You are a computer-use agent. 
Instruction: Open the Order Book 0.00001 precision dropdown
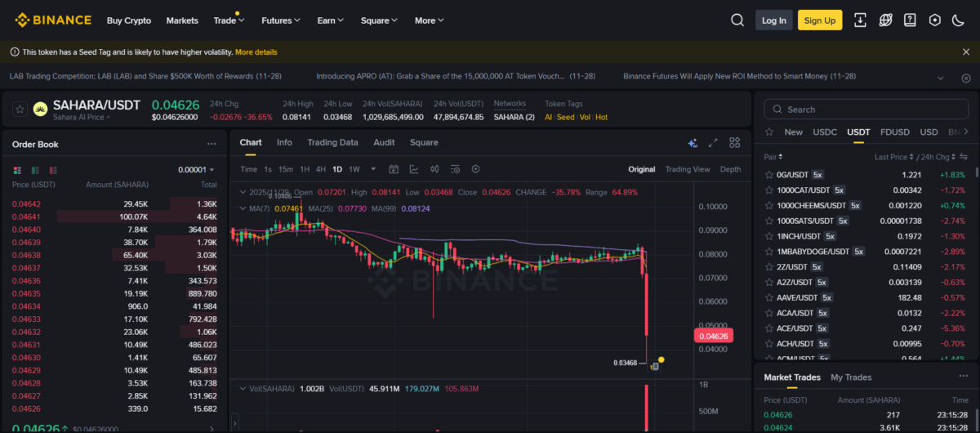coord(196,170)
